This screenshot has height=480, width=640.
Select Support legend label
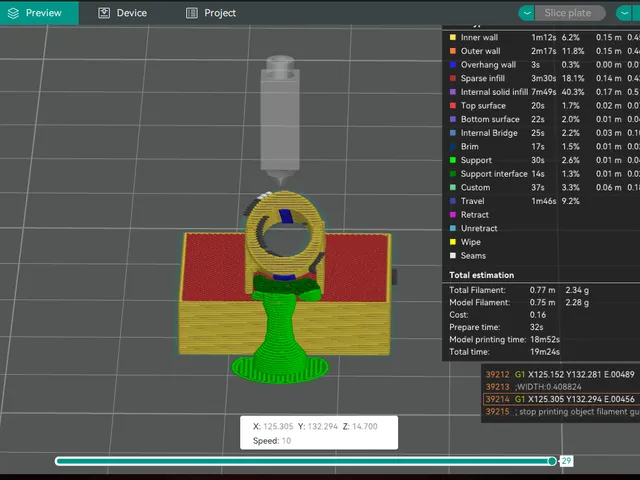(x=476, y=160)
